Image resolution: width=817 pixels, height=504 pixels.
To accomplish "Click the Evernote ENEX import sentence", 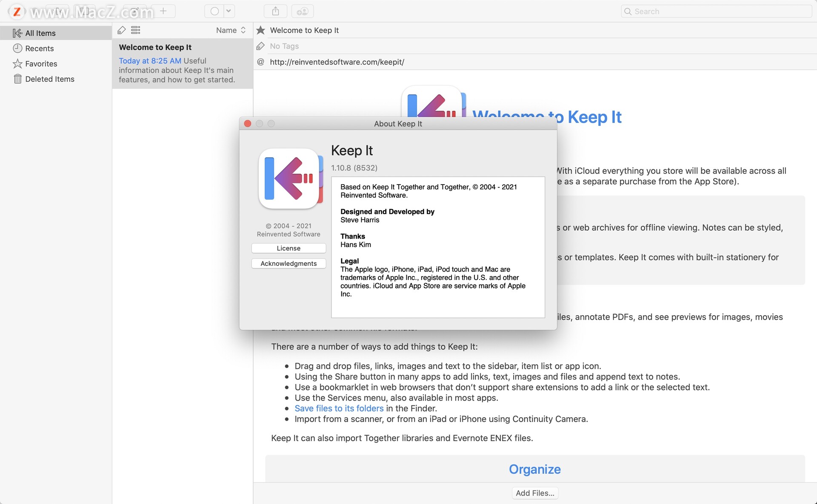I will click(x=402, y=438).
